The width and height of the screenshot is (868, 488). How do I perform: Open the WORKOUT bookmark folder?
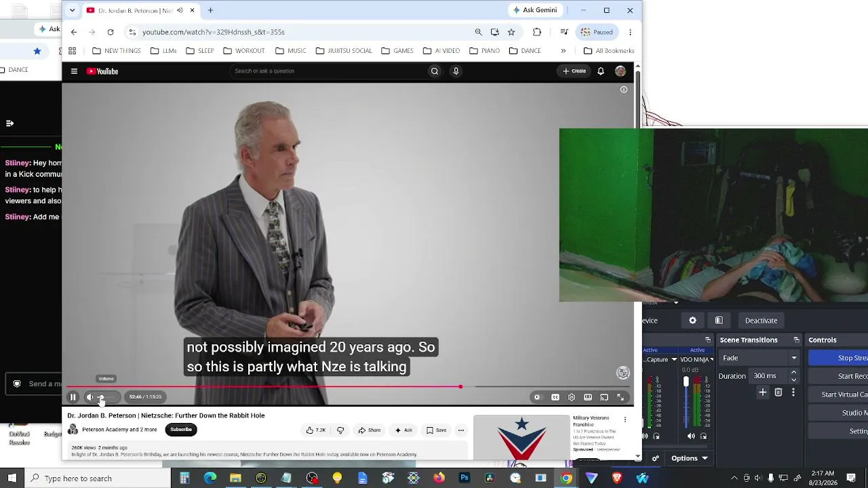[244, 51]
